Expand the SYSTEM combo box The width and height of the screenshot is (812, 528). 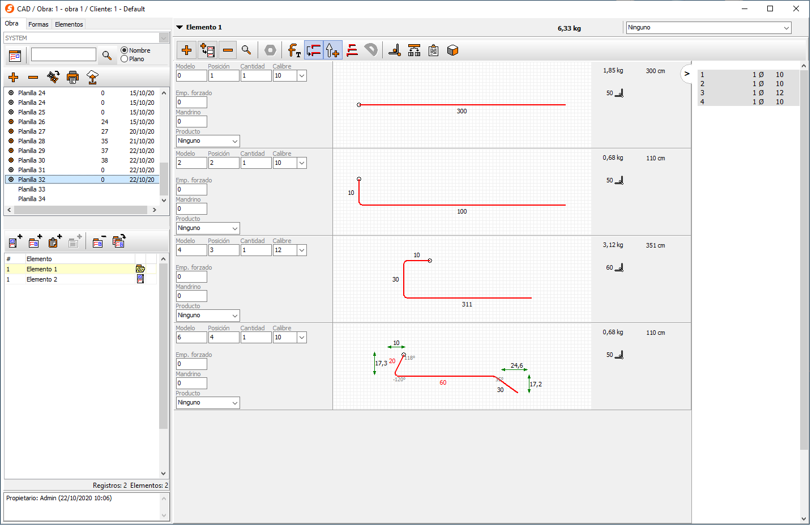164,38
